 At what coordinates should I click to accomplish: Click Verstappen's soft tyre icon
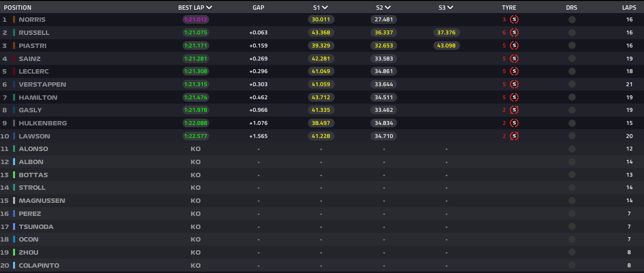(x=514, y=84)
